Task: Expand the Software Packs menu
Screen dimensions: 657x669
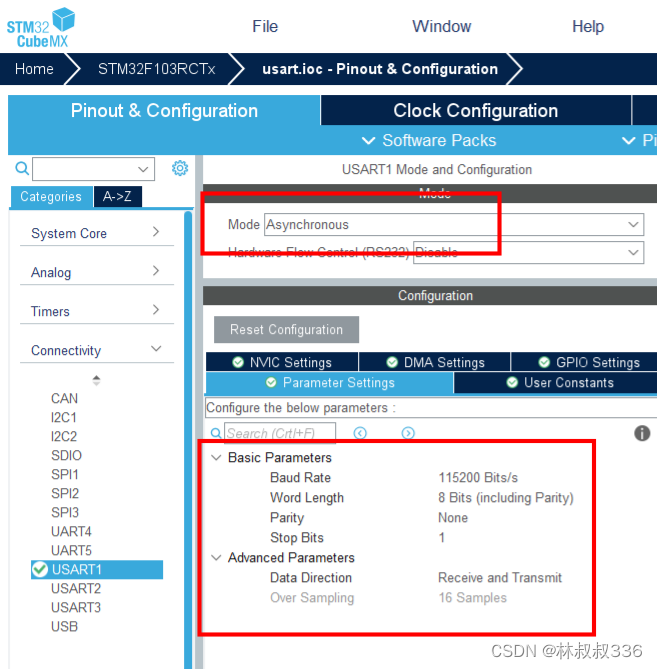Action: tap(429, 140)
